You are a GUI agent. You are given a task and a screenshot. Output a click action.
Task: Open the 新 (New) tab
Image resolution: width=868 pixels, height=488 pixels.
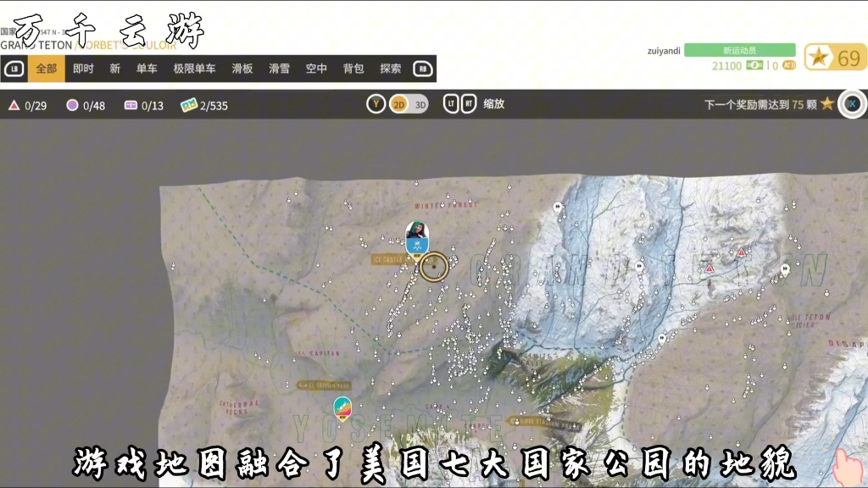click(114, 69)
